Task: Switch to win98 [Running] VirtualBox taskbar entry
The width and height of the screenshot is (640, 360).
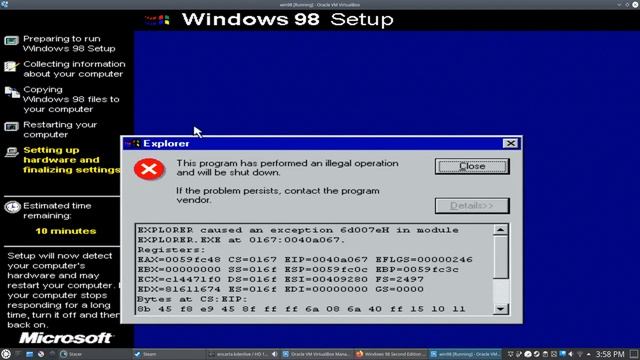Action: 465,354
